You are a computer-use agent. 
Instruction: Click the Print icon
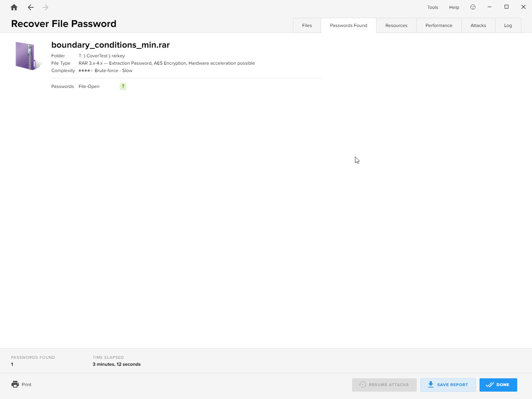(x=15, y=384)
